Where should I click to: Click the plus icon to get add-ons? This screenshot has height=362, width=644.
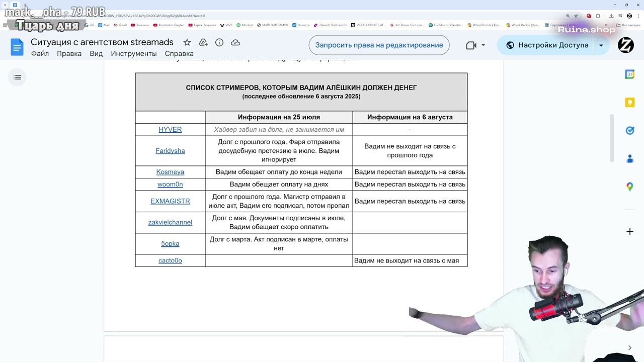pyautogui.click(x=629, y=232)
